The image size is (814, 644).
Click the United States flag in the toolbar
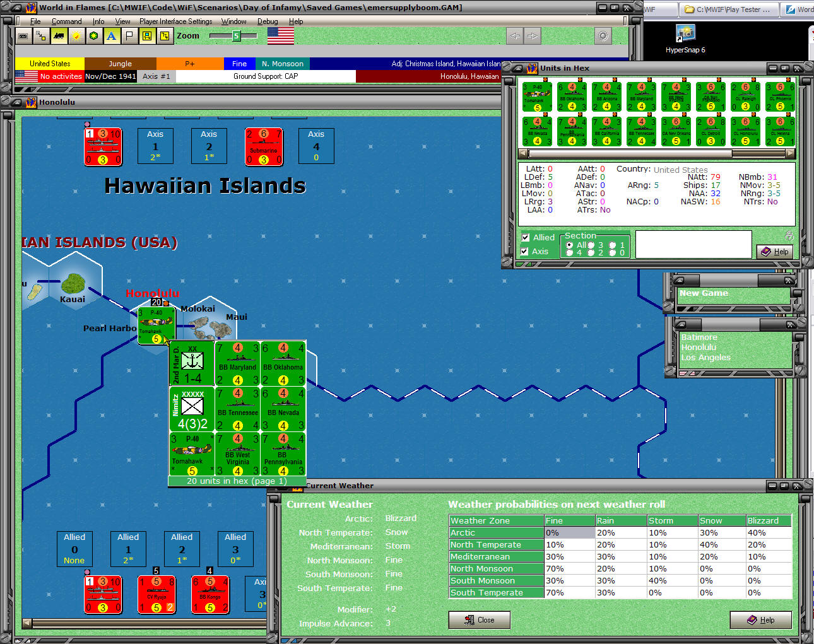(281, 36)
